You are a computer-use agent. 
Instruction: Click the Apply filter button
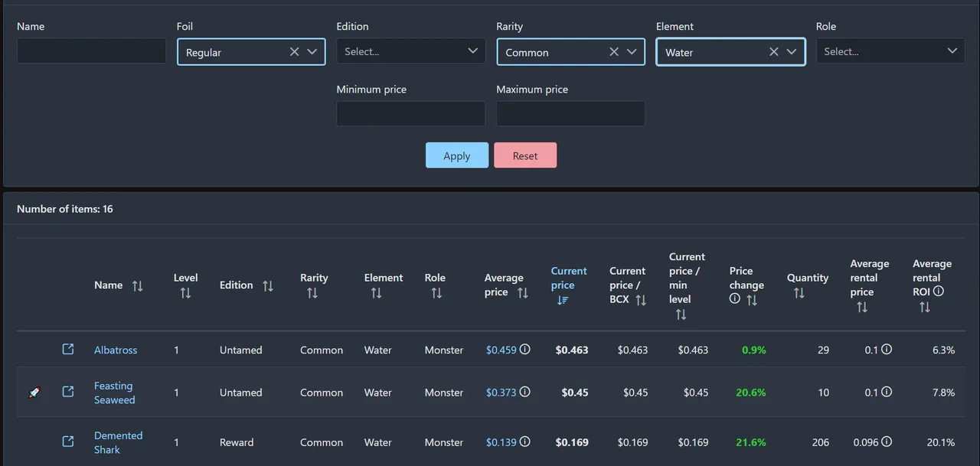pos(457,155)
